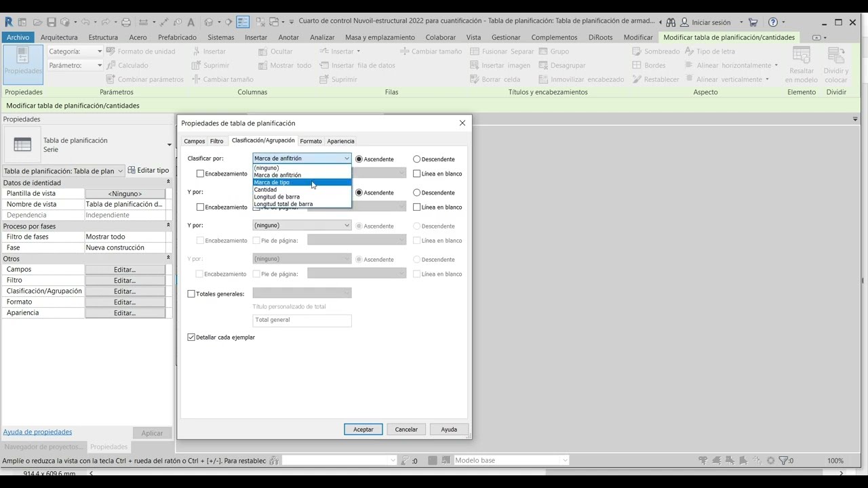
Task: Open the default 3D view icon
Action: pos(209,22)
